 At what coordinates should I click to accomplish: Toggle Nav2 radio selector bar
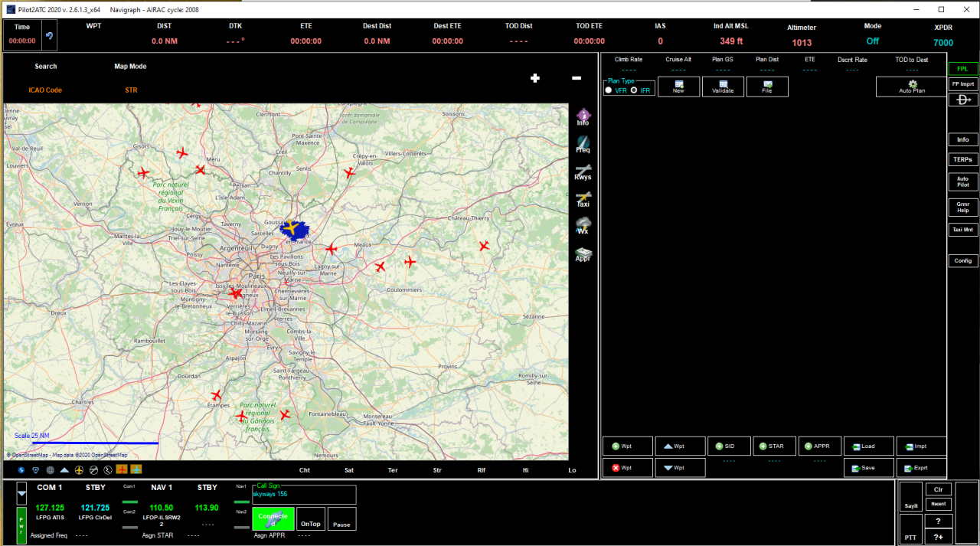pos(242,528)
